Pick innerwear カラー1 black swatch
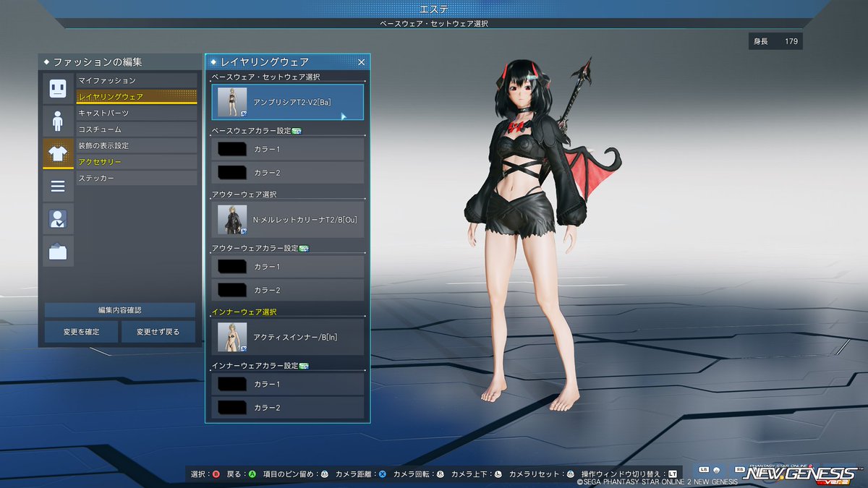Viewport: 868px width, 488px height. tap(232, 384)
